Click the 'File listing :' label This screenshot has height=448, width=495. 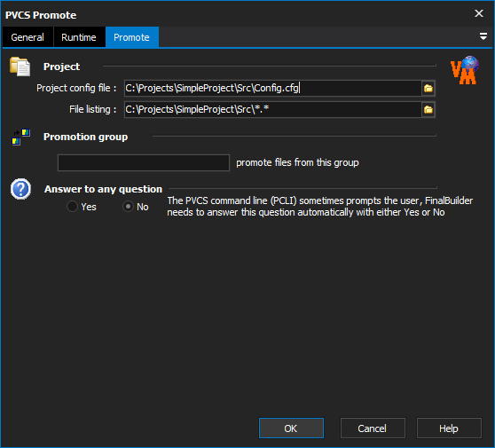click(93, 109)
